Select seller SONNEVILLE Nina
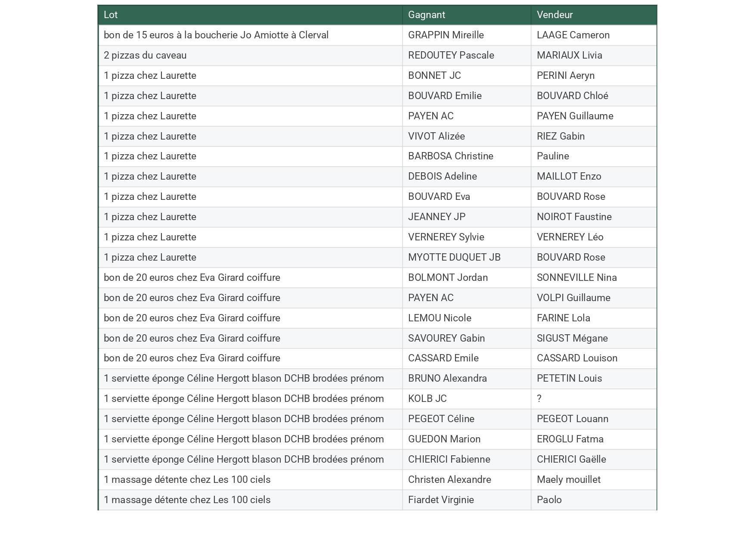Screen dimensions: 756x535 (576, 278)
